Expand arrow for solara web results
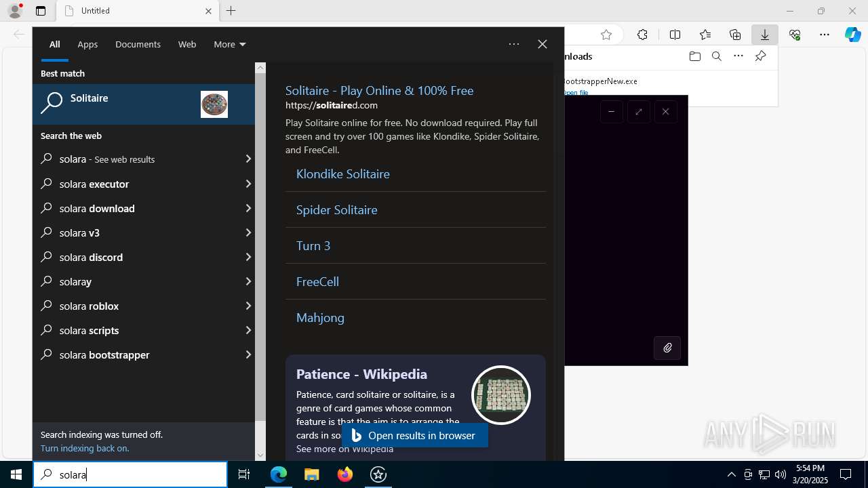The image size is (868, 488). (x=248, y=159)
